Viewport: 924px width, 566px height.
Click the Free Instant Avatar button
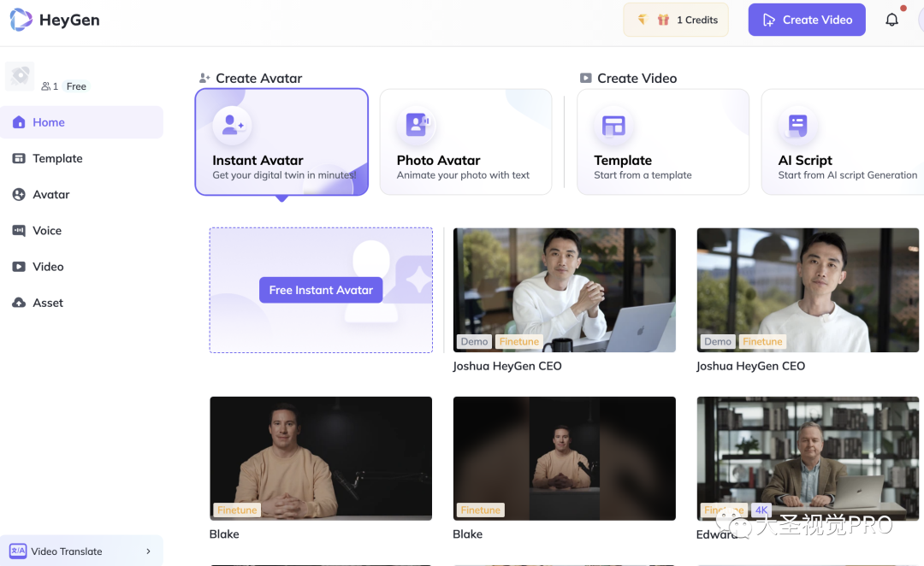point(321,290)
